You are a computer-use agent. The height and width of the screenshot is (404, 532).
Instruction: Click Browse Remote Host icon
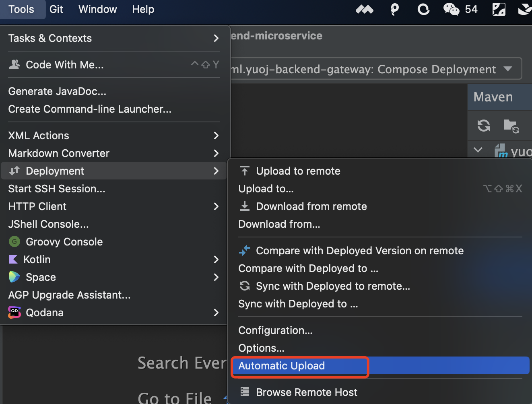245,392
